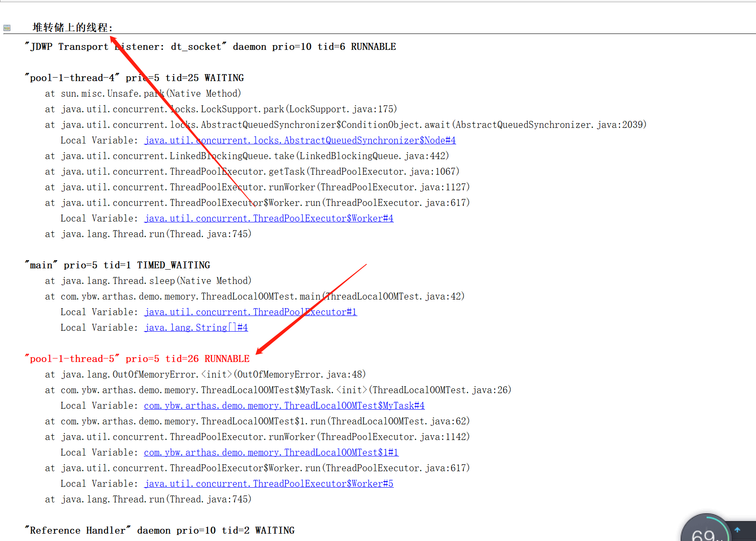Open the ThreadLocalOOMTest$1#1 local variable link

pyautogui.click(x=271, y=452)
